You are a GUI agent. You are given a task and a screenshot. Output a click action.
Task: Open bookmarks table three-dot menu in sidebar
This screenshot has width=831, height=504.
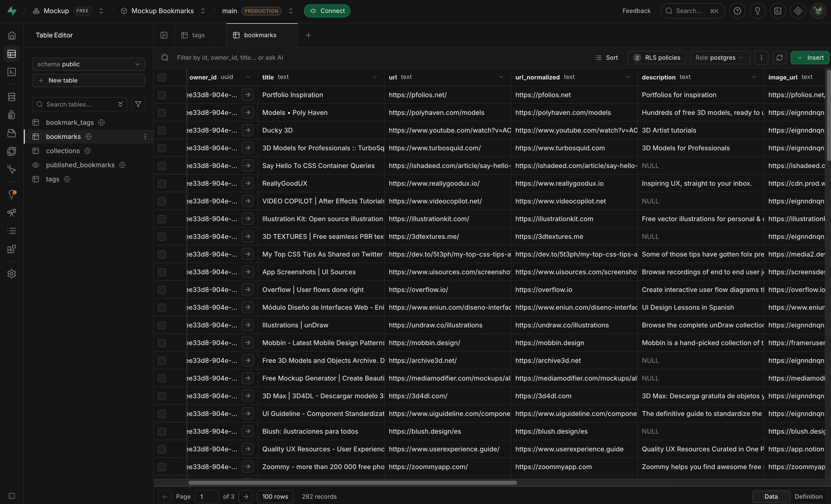pyautogui.click(x=145, y=137)
